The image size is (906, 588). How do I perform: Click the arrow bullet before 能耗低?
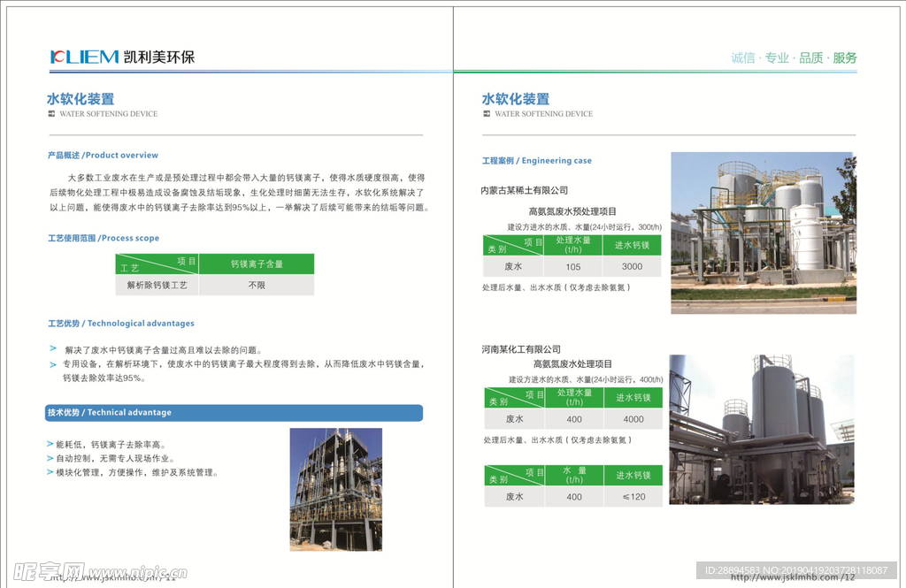click(50, 444)
